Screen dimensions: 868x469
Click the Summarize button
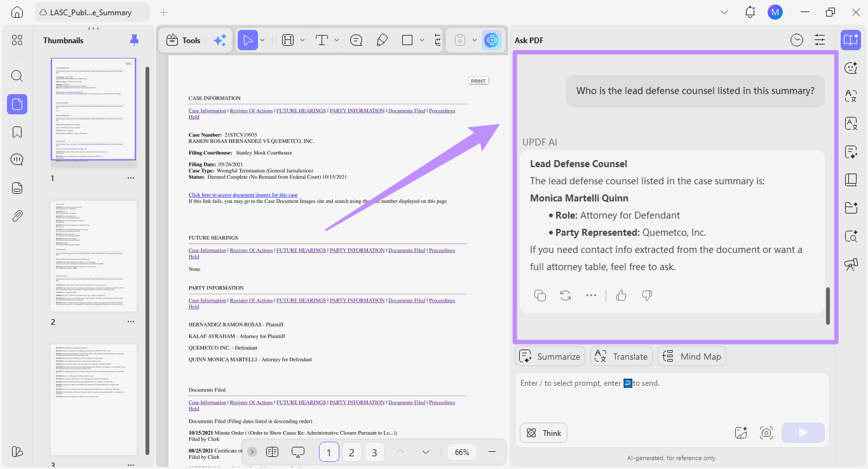point(550,357)
